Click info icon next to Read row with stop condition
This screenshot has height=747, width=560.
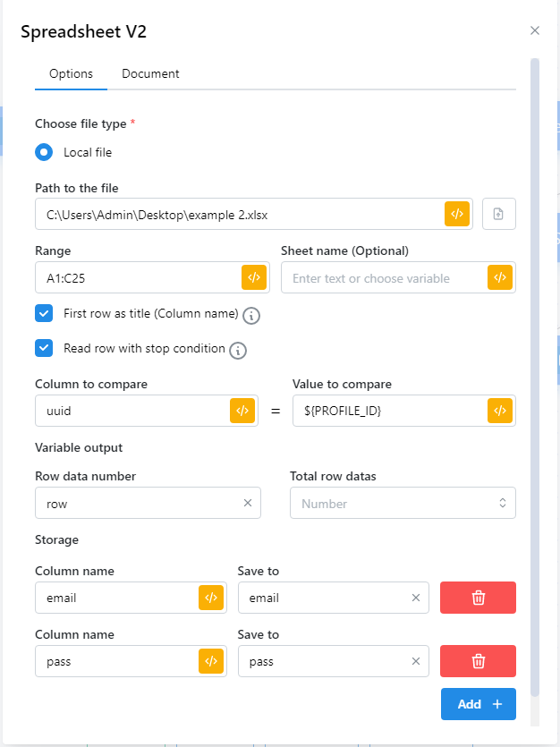tap(238, 350)
